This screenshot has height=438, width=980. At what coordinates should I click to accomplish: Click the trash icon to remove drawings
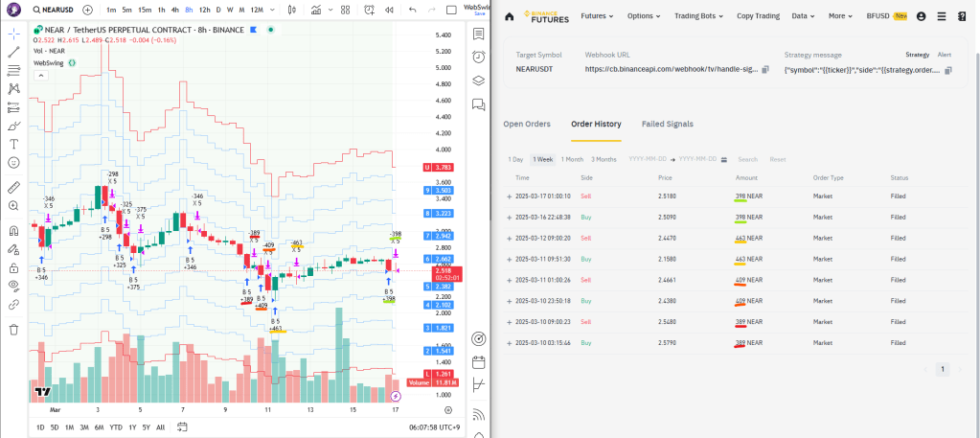pyautogui.click(x=14, y=329)
